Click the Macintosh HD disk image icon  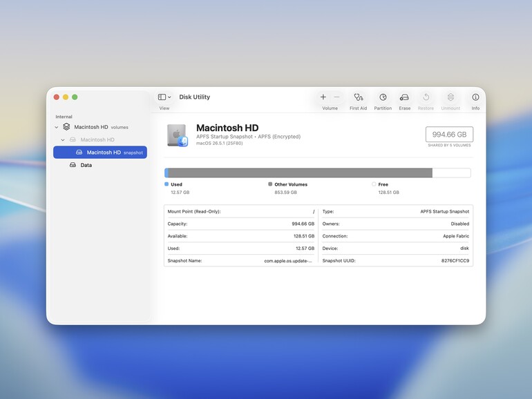[x=178, y=135]
